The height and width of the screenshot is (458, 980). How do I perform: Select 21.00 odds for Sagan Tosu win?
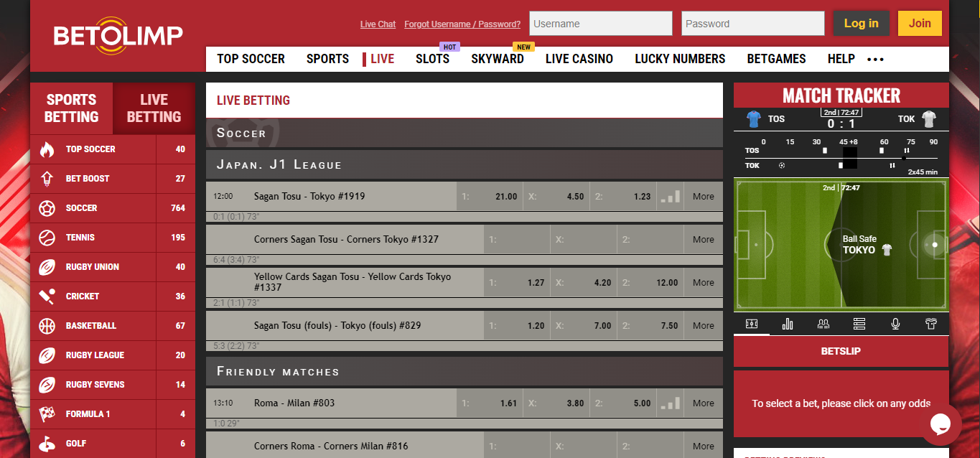pyautogui.click(x=490, y=196)
